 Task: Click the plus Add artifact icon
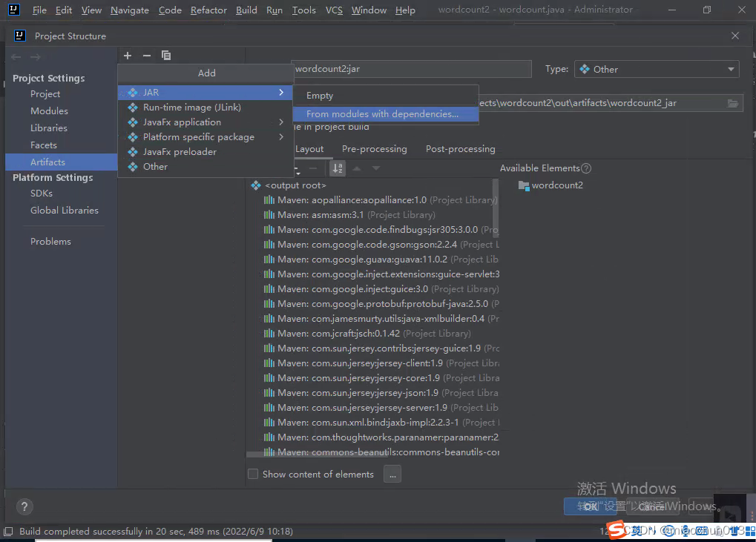click(128, 56)
